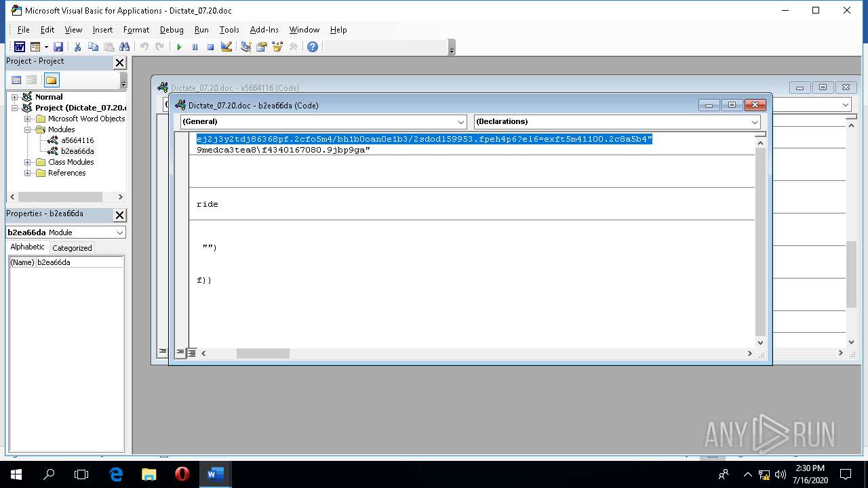This screenshot has width=868, height=488.
Task: Open the b2ea66da Module properties dropdown
Action: [x=120, y=232]
